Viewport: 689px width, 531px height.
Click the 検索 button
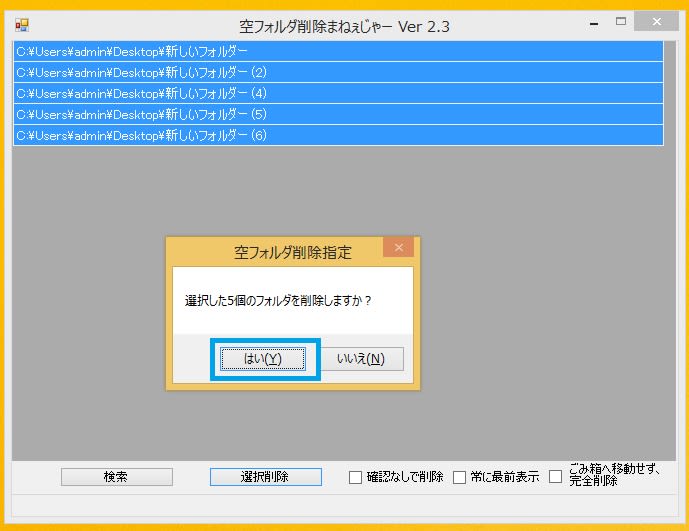(115, 477)
